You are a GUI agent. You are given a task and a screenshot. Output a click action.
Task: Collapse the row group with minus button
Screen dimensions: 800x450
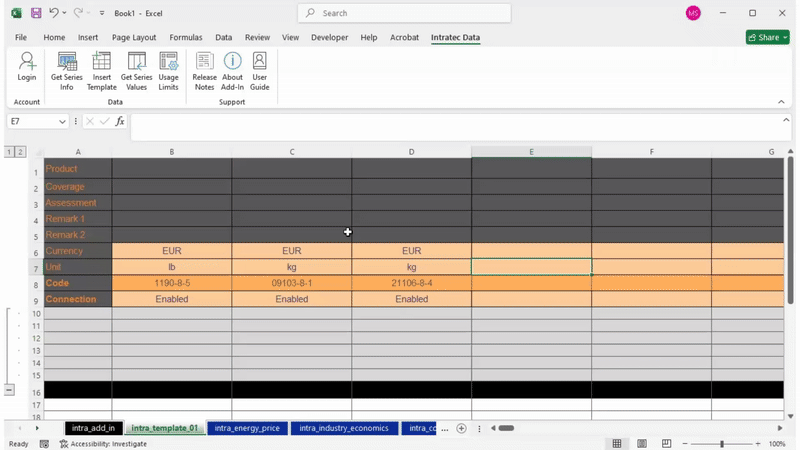pyautogui.click(x=9, y=390)
